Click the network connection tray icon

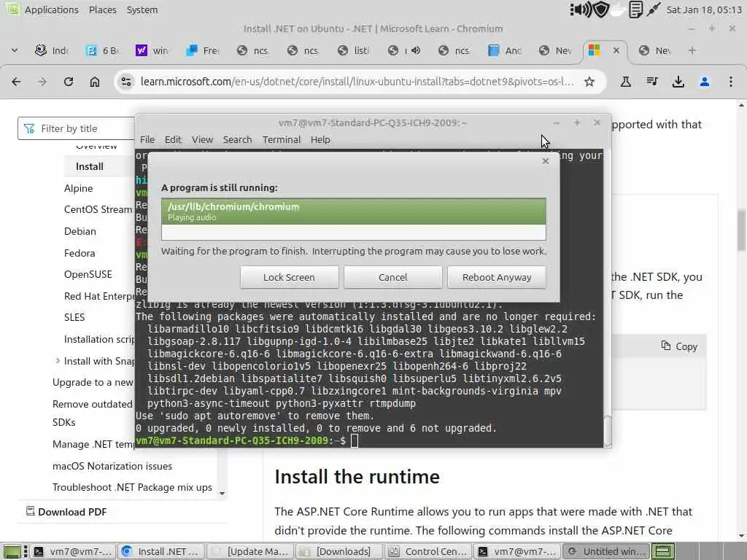[x=653, y=9]
